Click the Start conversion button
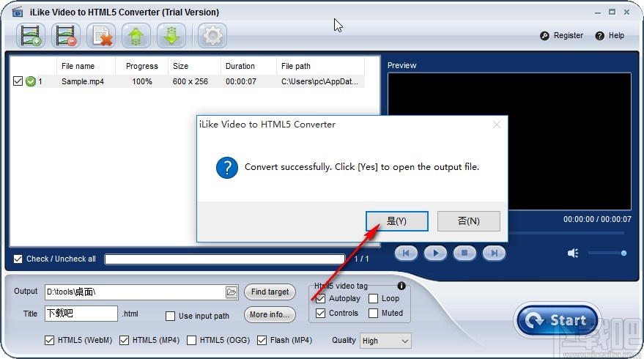This screenshot has width=644, height=359. pos(558,320)
